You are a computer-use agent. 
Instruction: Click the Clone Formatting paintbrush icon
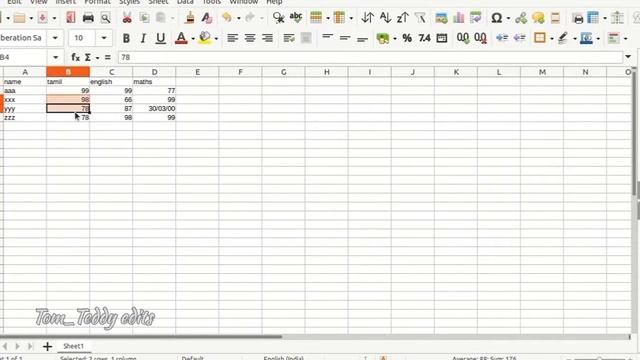[x=190, y=18]
